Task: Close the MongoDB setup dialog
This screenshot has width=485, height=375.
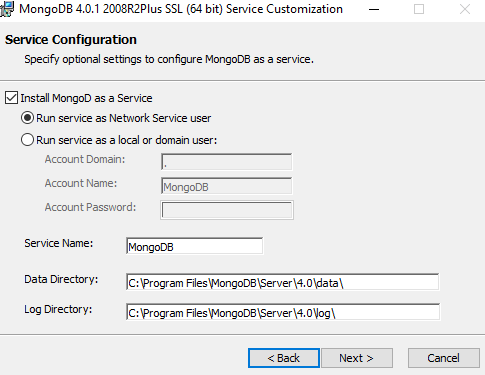Action: pos(465,9)
